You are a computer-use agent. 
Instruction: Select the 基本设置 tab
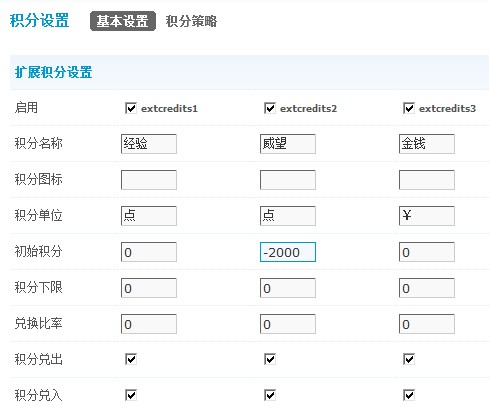123,21
